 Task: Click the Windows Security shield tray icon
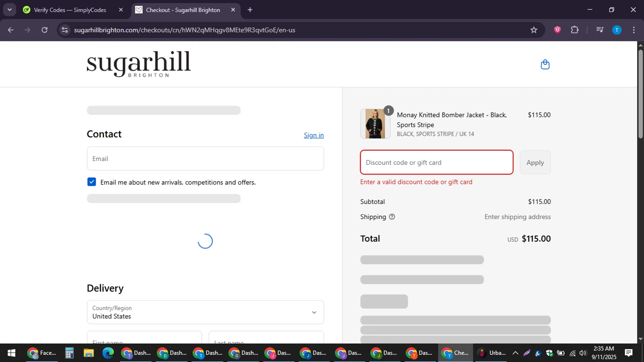tap(549, 353)
